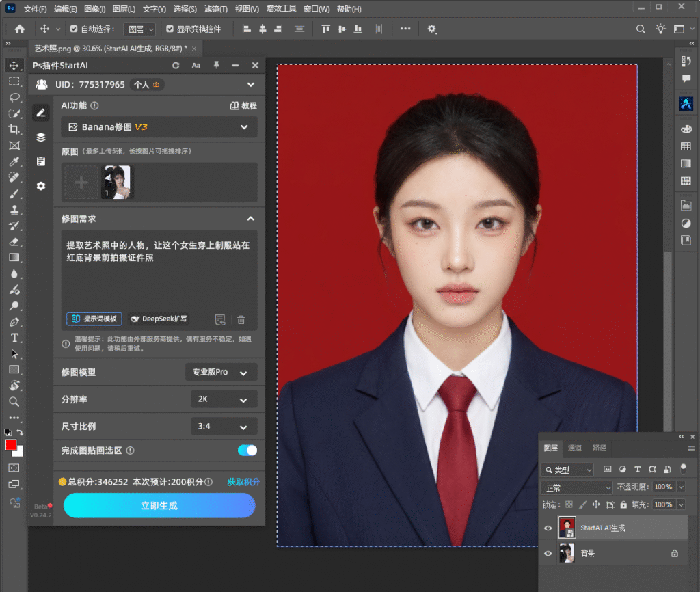700x592 pixels.
Task: Toggle the 自动选择 checkbox
Action: [74, 29]
